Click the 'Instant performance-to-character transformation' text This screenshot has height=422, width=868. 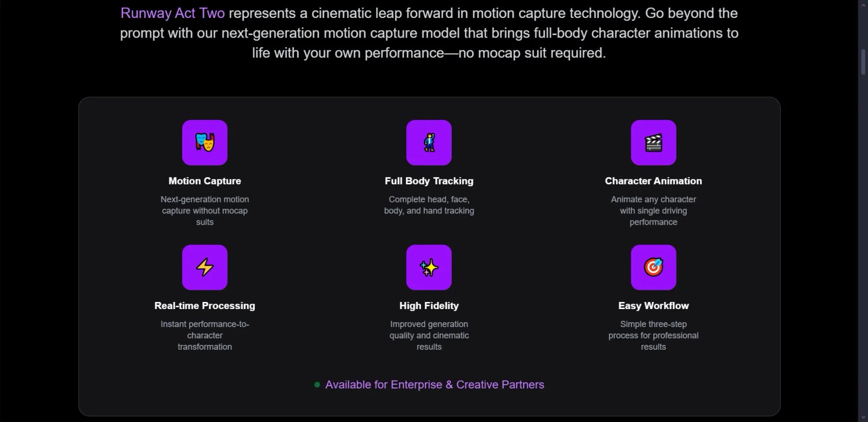coord(205,335)
